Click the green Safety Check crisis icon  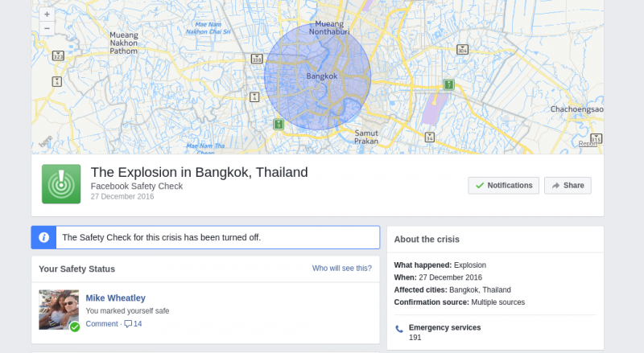61,184
